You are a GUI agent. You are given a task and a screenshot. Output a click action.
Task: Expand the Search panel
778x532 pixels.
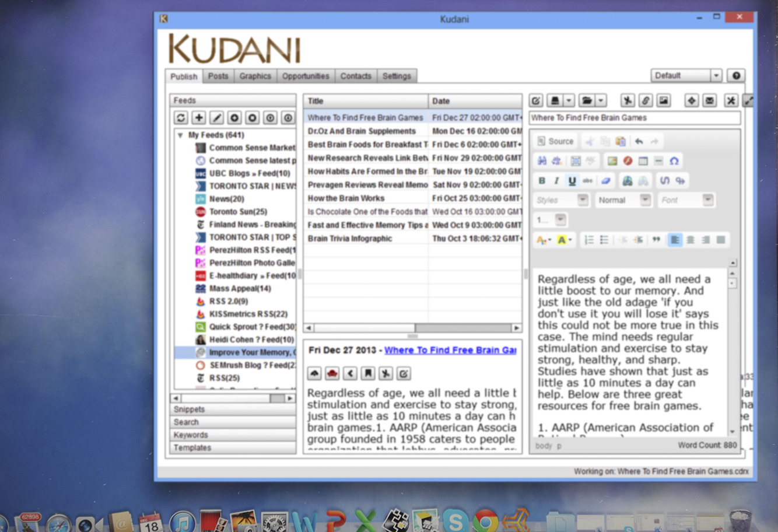click(x=233, y=422)
